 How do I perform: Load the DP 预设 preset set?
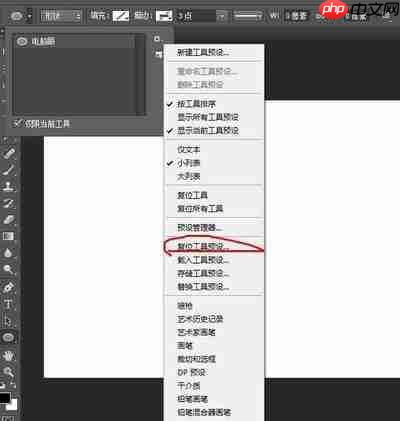pyautogui.click(x=214, y=372)
